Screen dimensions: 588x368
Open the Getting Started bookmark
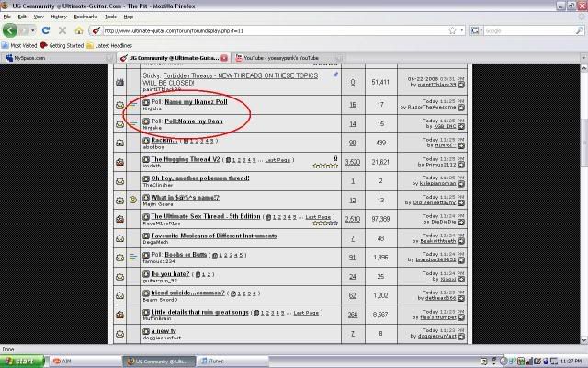[x=62, y=45]
